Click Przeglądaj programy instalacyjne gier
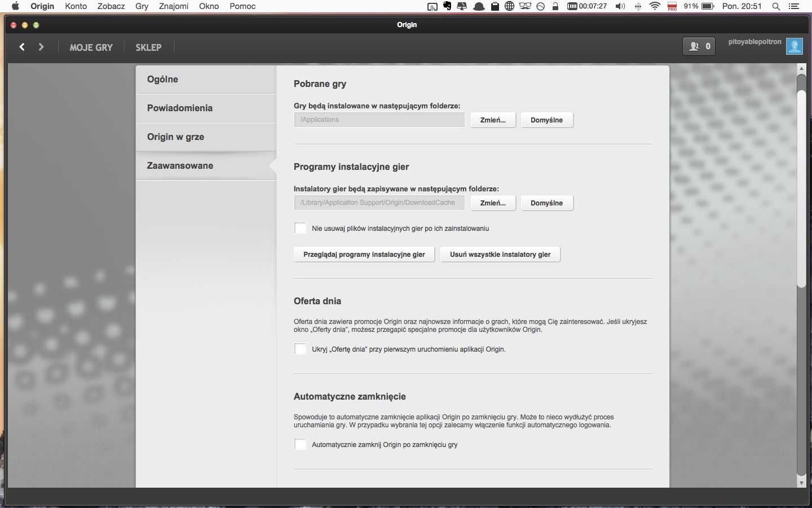The image size is (812, 508). [x=364, y=254]
